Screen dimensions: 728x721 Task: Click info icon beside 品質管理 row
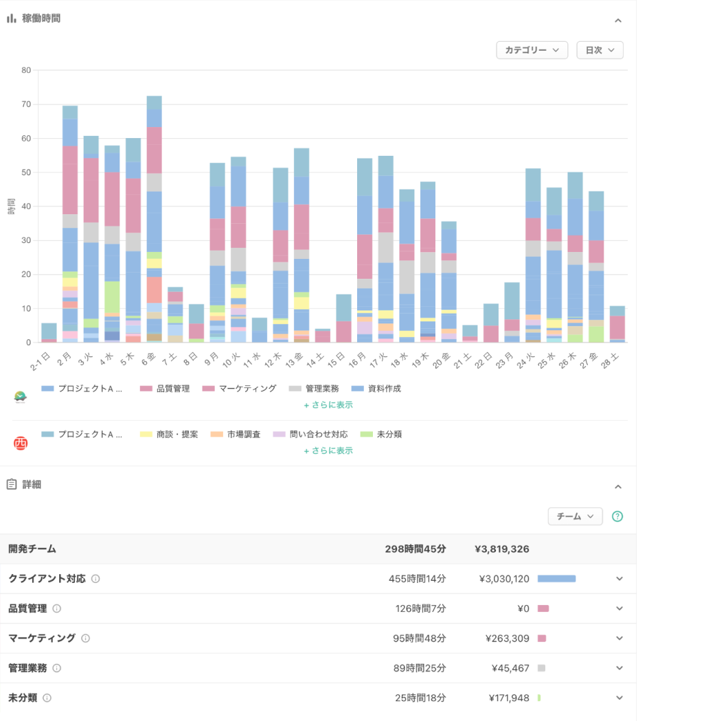(x=57, y=608)
